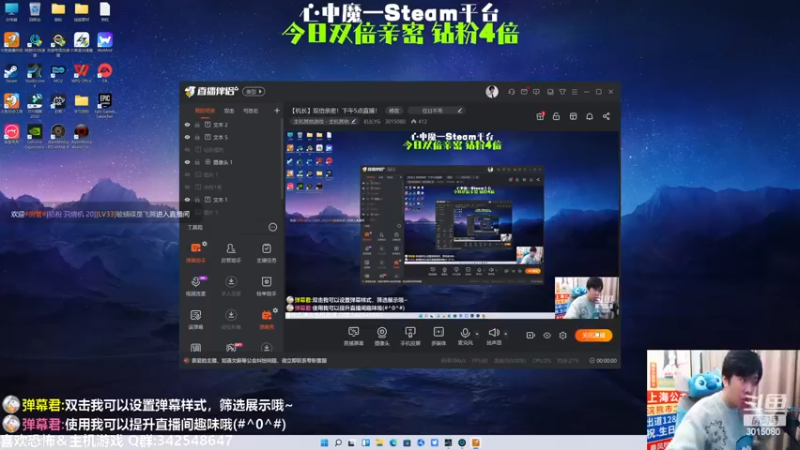Toggle the lock on 文本 1
Viewport: 800px width, 450px height.
[x=197, y=200]
